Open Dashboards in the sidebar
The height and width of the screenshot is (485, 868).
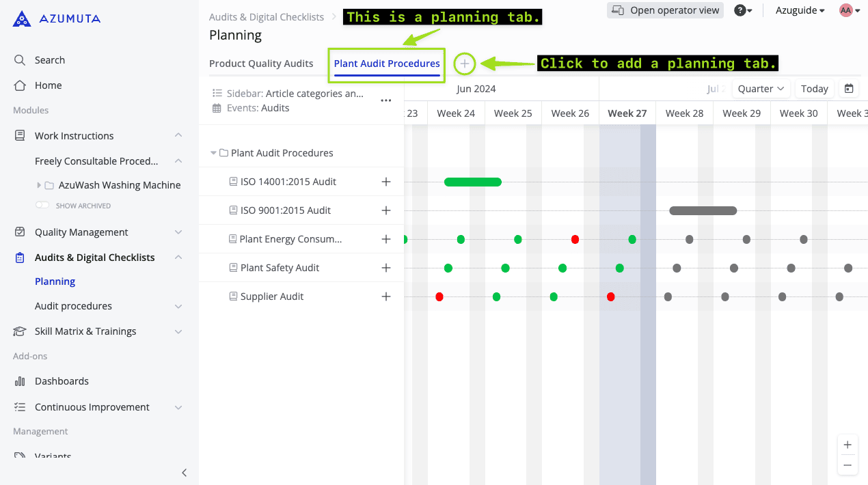(x=62, y=381)
